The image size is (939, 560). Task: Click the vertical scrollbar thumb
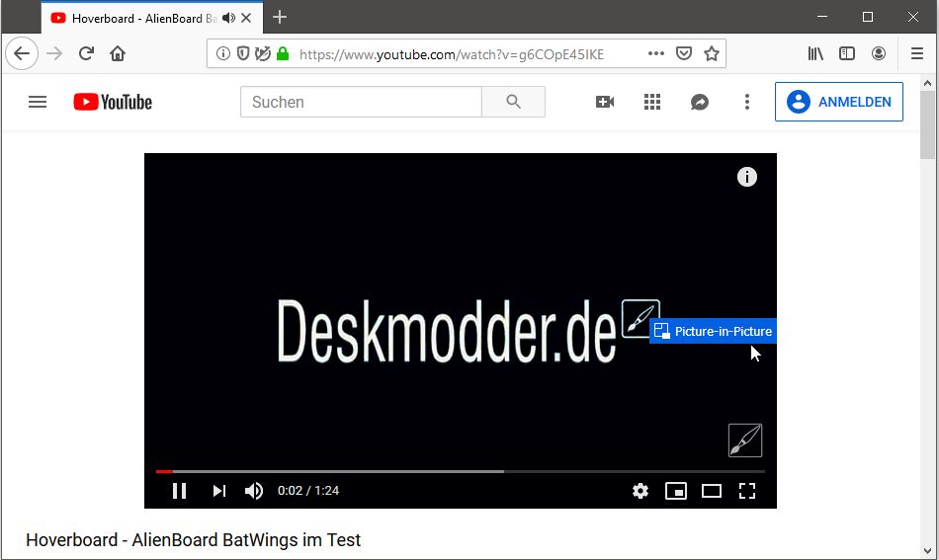[x=927, y=125]
